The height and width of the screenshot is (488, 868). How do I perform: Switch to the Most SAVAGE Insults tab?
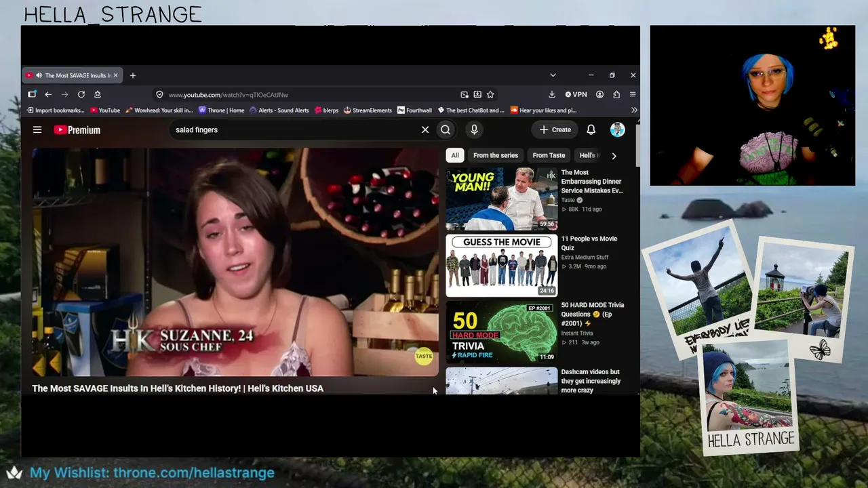click(x=73, y=75)
